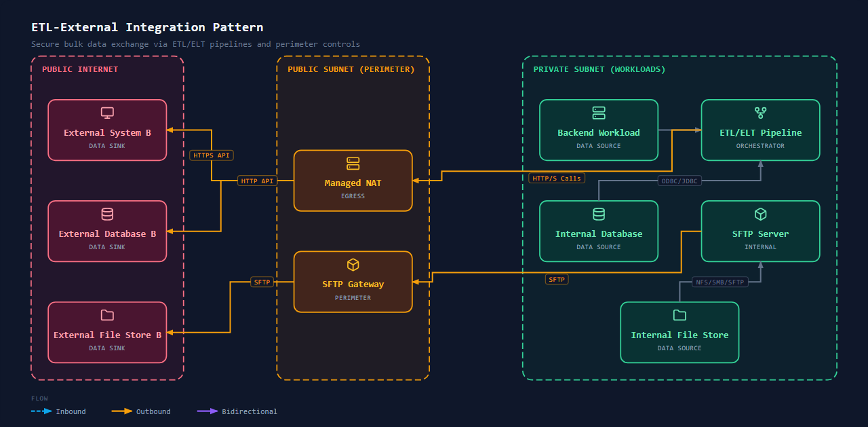Click the PUBLIC INTERNET zone heading

[80, 69]
